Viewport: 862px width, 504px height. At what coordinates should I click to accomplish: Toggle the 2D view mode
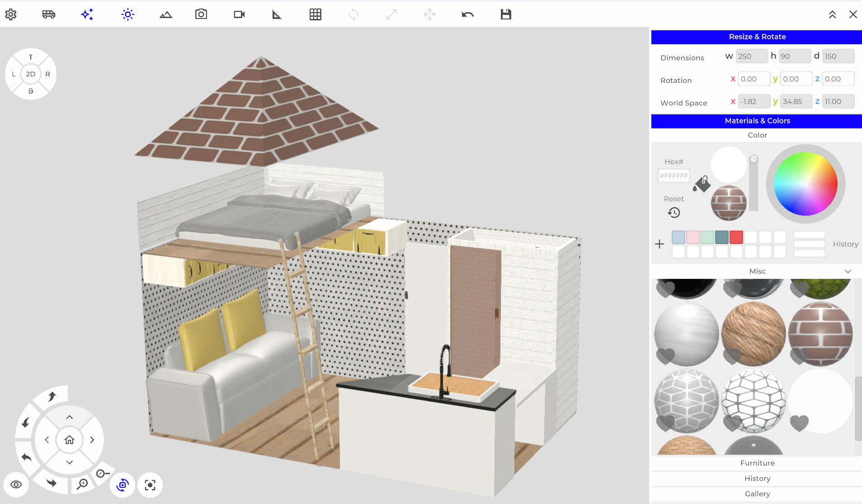pos(31,74)
